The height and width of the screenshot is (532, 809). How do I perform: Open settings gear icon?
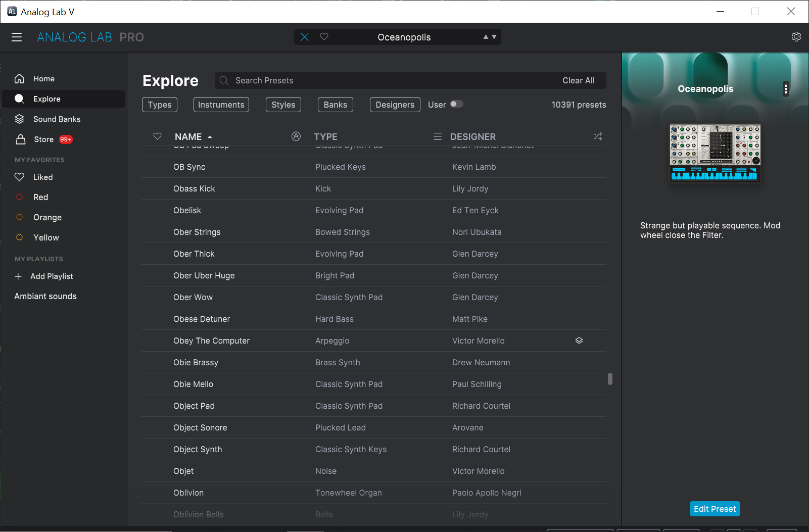(796, 37)
